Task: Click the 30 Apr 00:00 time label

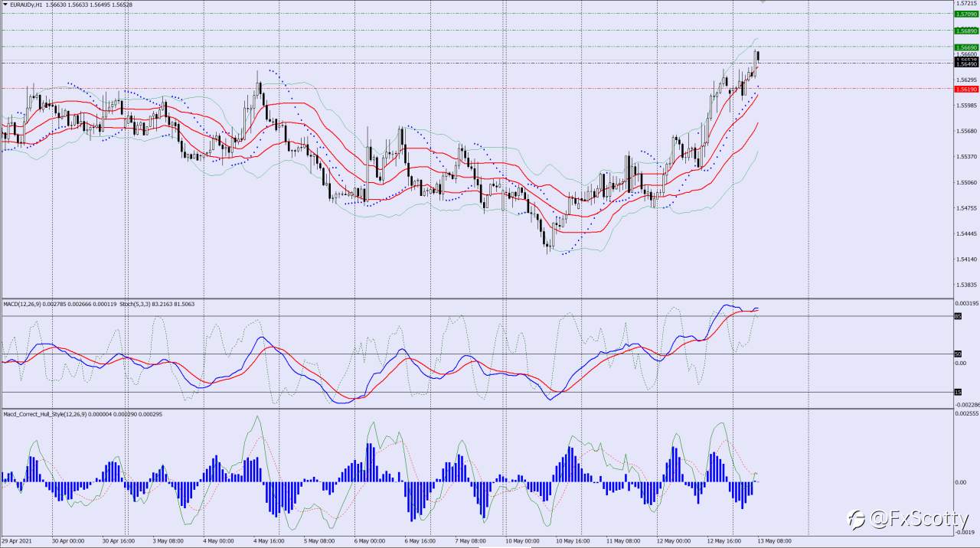Action: 68,540
